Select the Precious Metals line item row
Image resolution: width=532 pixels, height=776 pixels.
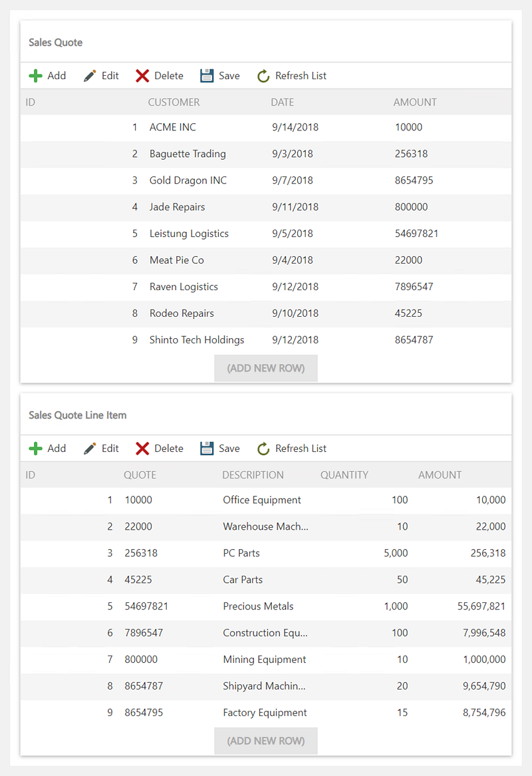click(258, 606)
